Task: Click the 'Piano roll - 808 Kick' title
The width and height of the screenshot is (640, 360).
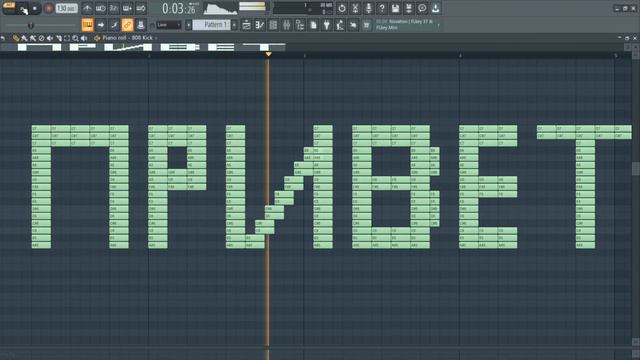Action: pos(127,38)
